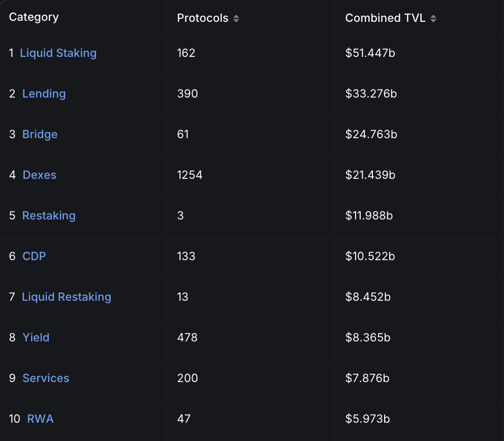504x441 pixels.
Task: Select the $5.973b RWA TVL value
Action: click(x=368, y=419)
